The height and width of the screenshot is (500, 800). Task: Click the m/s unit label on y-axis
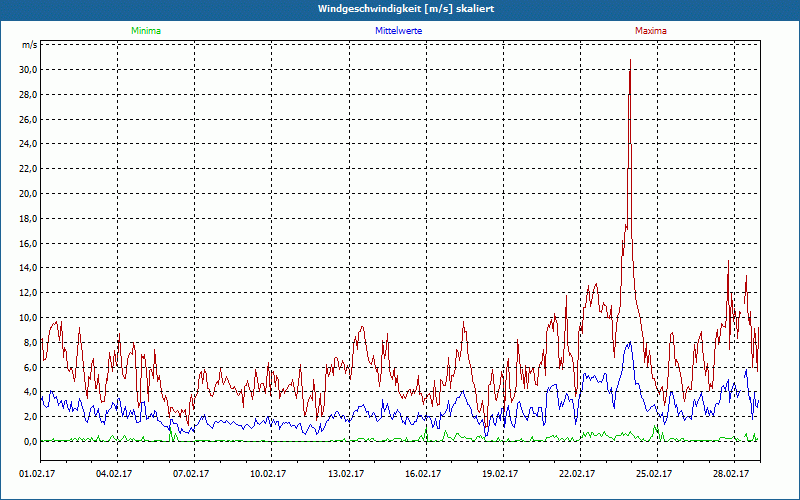click(x=30, y=45)
